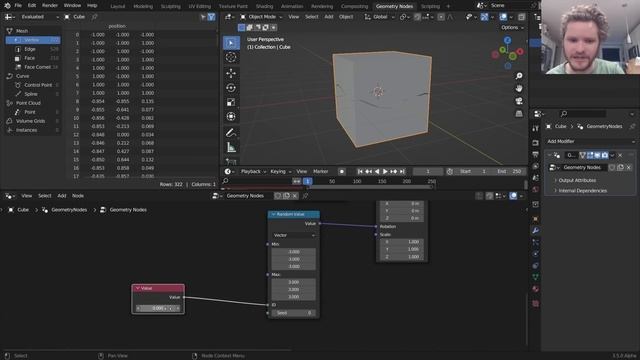Open the Playback dropdown in timeline
Screen dimensions: 640x360
click(x=253, y=171)
